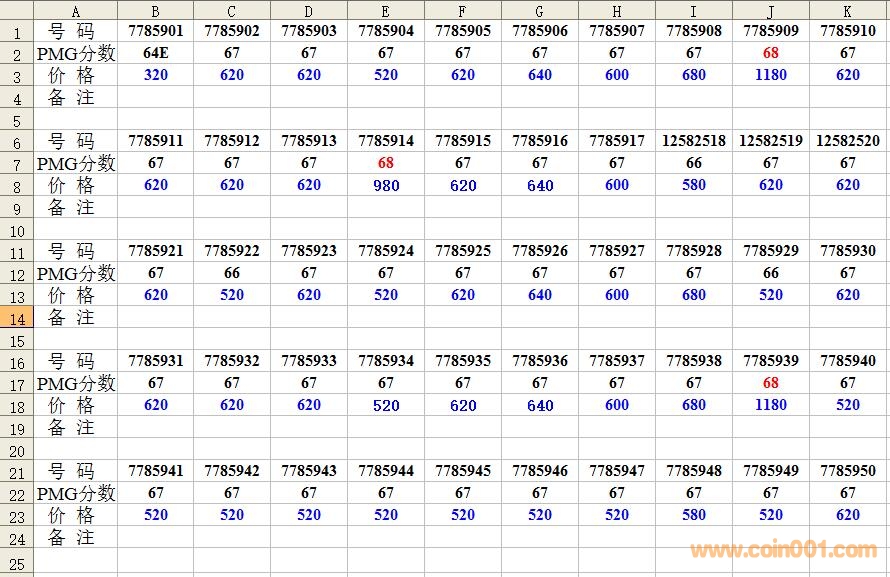Select the column K header
Screen dimensions: 890x577
click(848, 11)
